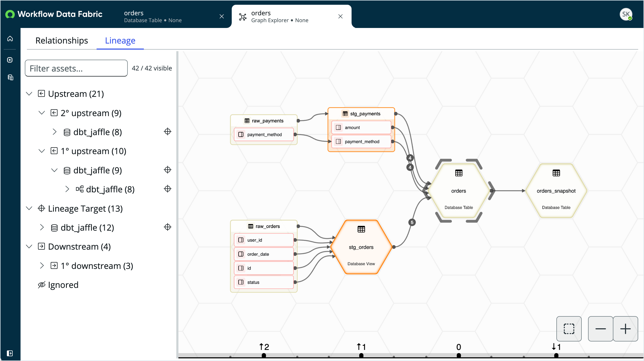Collapse the Downstream (4) group

(29, 246)
